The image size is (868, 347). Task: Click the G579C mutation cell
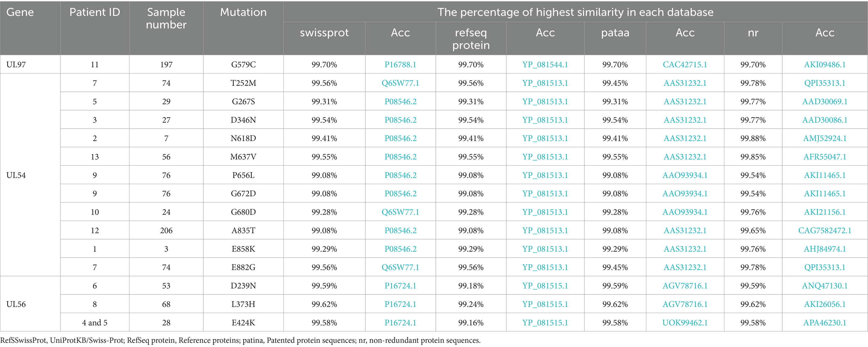(x=243, y=65)
